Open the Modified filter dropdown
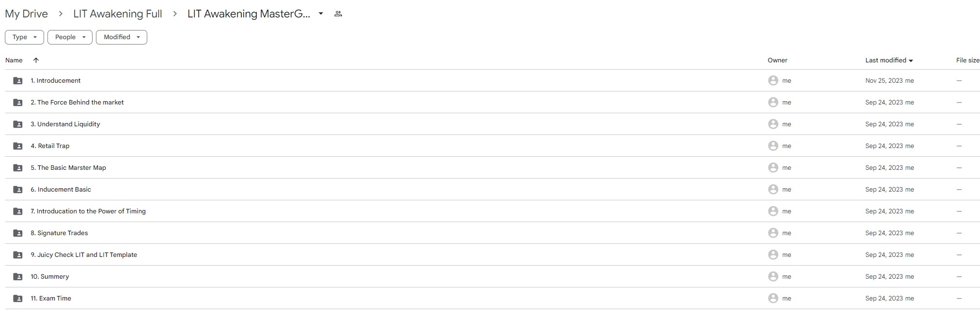 (x=121, y=37)
